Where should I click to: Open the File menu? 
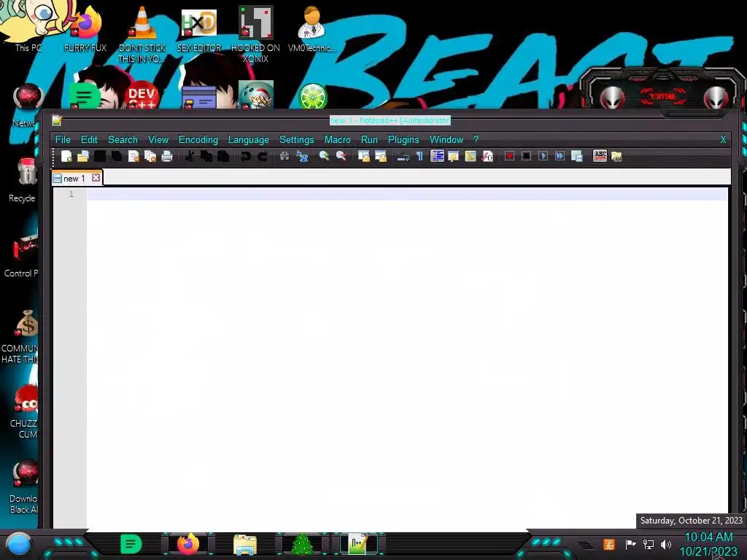click(63, 139)
